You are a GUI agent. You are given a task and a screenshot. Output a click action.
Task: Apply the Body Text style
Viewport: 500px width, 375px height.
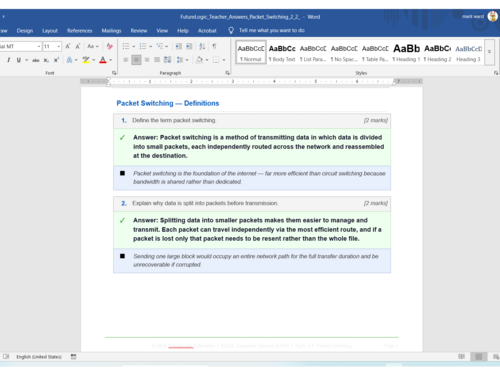point(282,52)
